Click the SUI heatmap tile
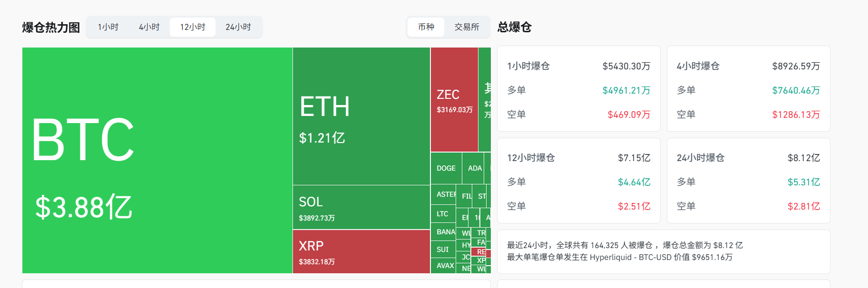This screenshot has height=288, width=868. coord(443,250)
